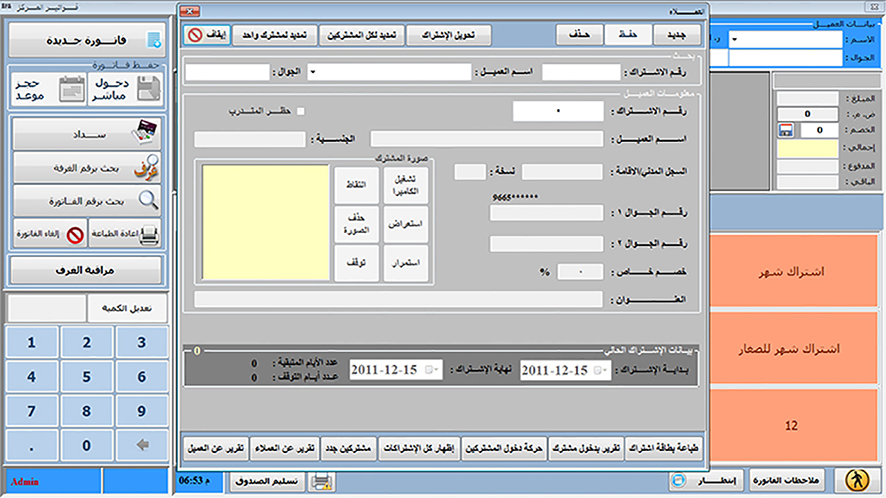Image resolution: width=886 pixels, height=498 pixels.
Task: Search by room number (بحث برقم الغرفة)
Action: point(86,167)
